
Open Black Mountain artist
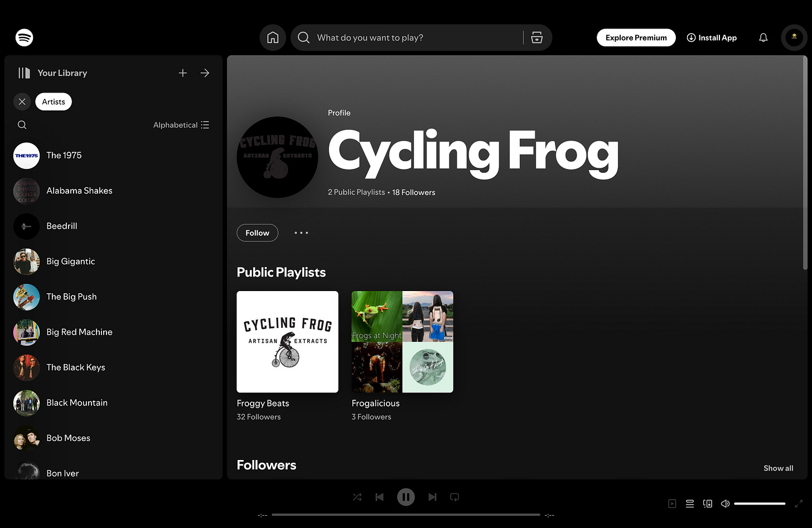tap(113, 403)
